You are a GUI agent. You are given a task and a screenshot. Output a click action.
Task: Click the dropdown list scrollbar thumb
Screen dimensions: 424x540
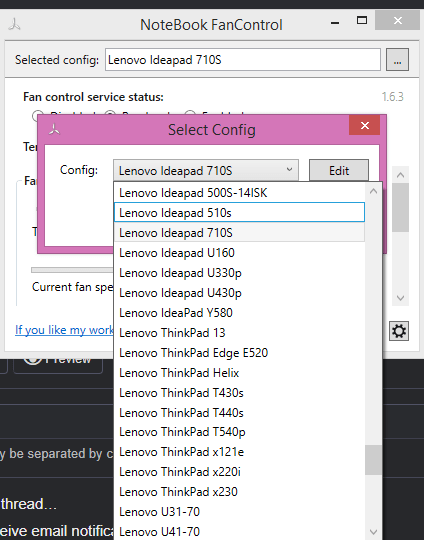[373, 460]
